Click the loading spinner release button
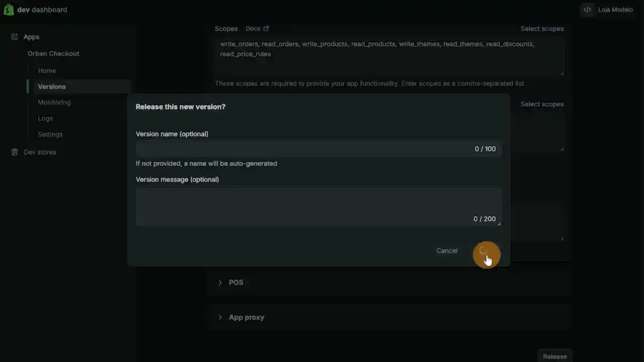 [x=484, y=250]
